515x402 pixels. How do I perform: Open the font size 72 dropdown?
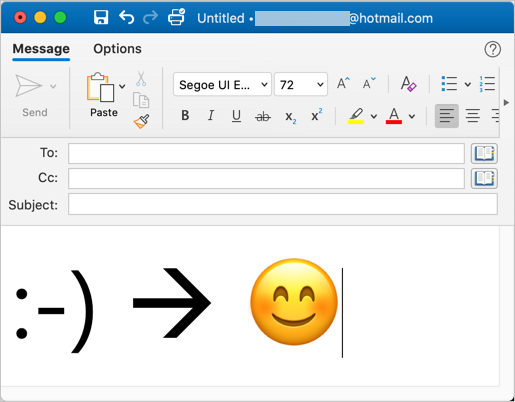point(301,84)
